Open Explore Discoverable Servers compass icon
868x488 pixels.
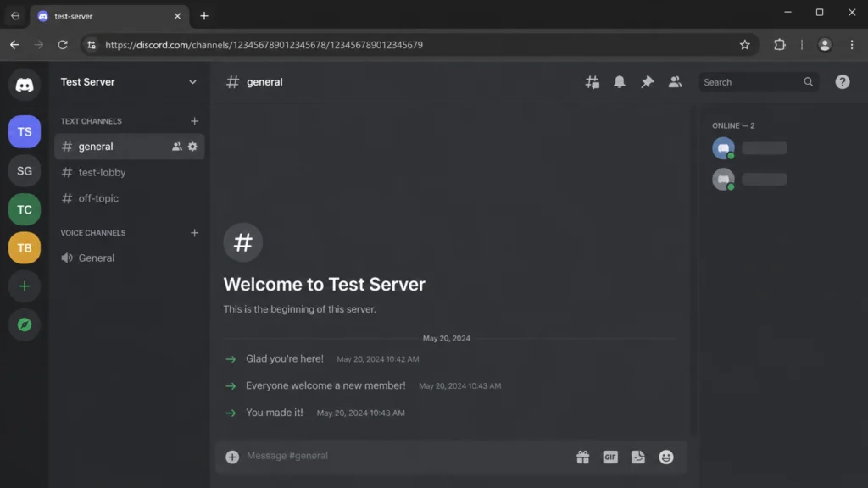pyautogui.click(x=25, y=324)
